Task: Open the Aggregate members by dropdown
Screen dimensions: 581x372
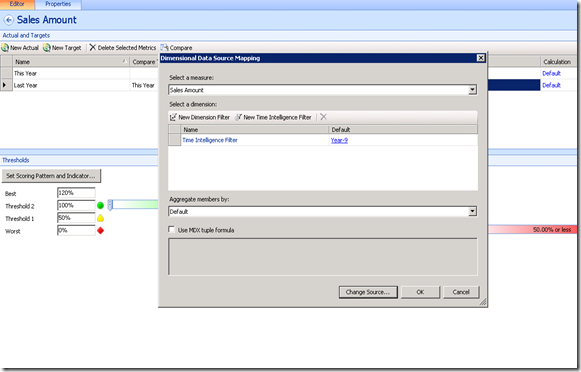Action: click(x=472, y=211)
